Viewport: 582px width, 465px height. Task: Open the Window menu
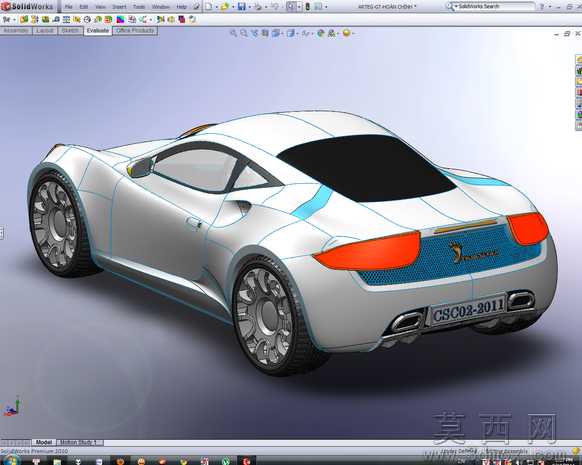tap(161, 7)
